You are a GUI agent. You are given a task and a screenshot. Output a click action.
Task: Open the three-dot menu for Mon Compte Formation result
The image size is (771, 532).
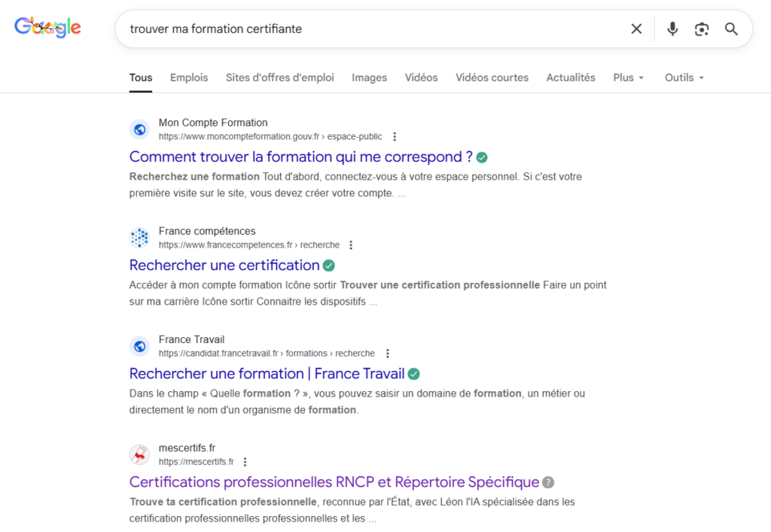(395, 136)
